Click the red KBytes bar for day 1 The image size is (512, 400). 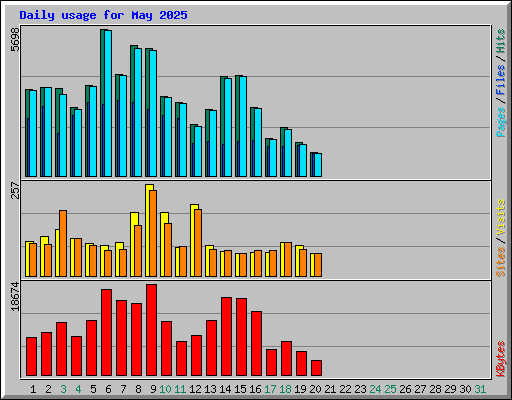click(x=32, y=357)
